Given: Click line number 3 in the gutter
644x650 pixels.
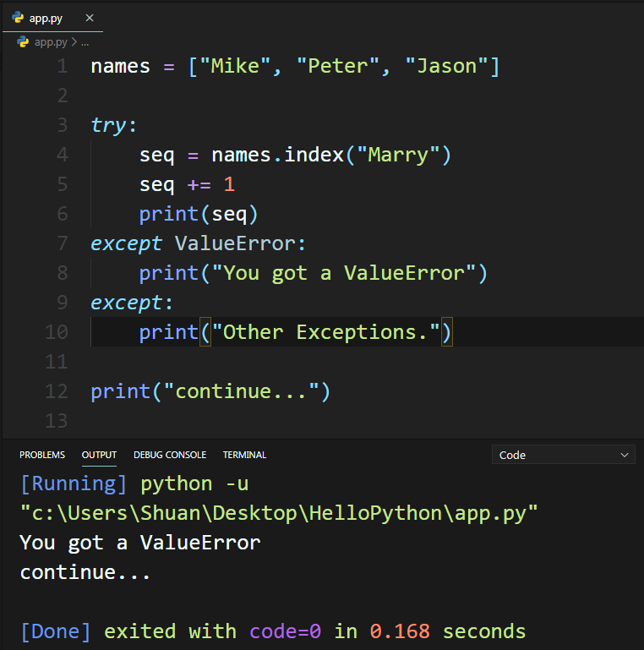Looking at the screenshot, I should pyautogui.click(x=63, y=125).
